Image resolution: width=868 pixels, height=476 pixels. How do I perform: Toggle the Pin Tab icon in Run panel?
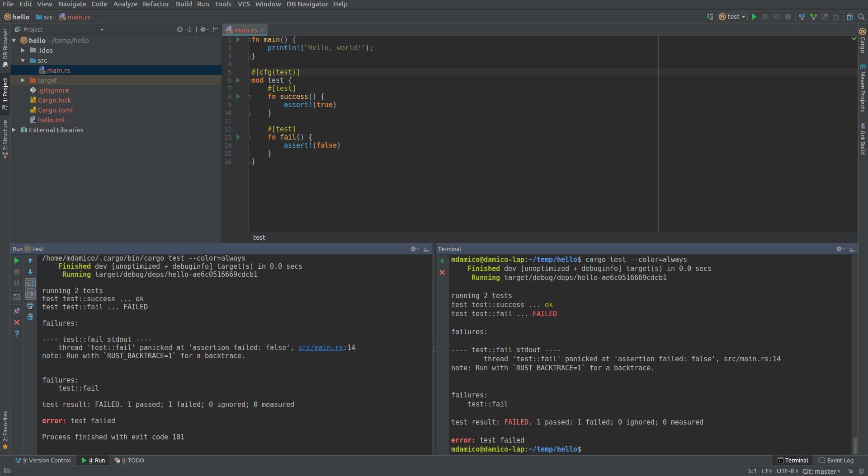point(17,311)
